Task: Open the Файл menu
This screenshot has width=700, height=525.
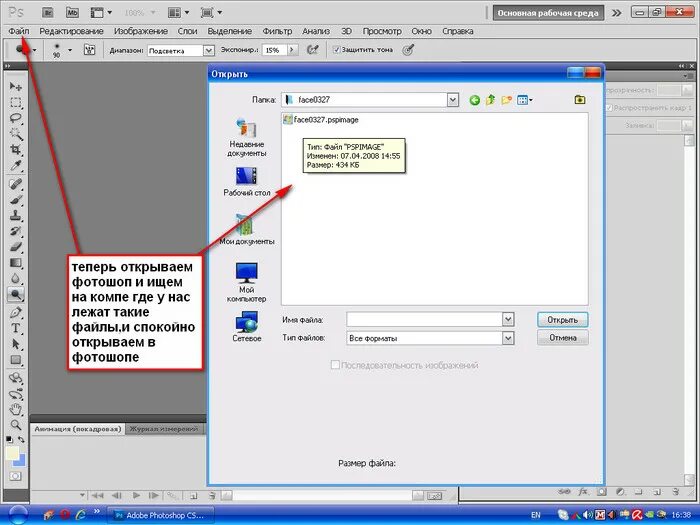Action: coord(19,31)
